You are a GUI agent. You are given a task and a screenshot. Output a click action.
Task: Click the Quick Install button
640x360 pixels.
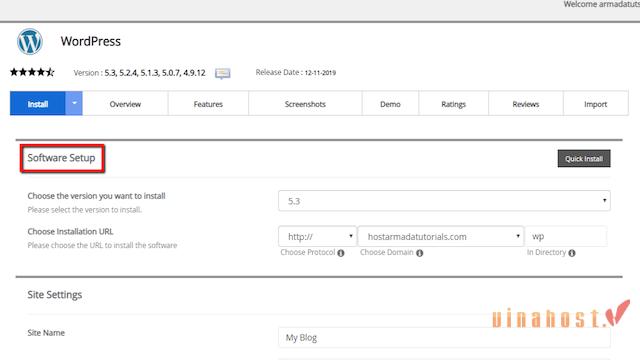(x=584, y=159)
